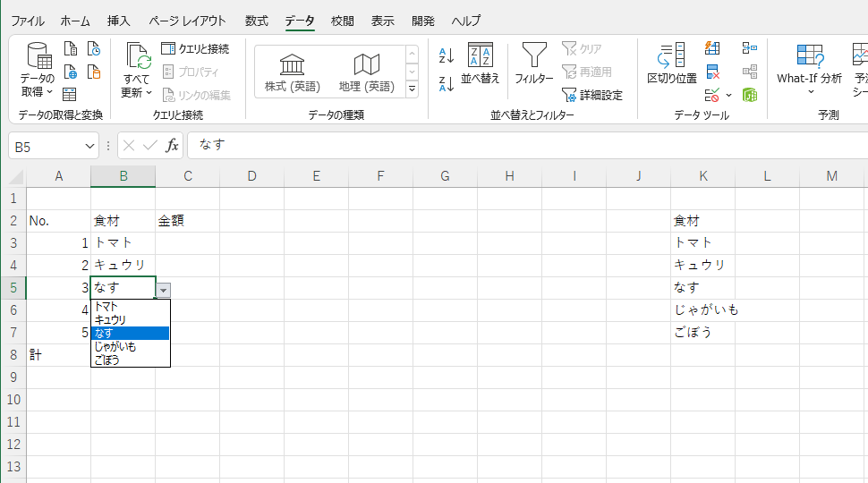Click the From Web import icon
This screenshot has width=868, height=483.
pyautogui.click(x=71, y=72)
